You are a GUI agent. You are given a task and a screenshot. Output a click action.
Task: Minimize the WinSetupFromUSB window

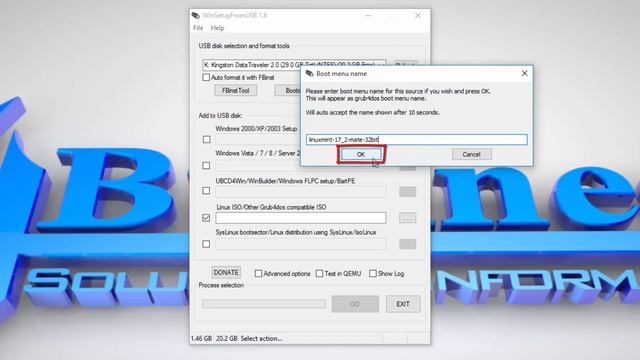[x=368, y=16]
